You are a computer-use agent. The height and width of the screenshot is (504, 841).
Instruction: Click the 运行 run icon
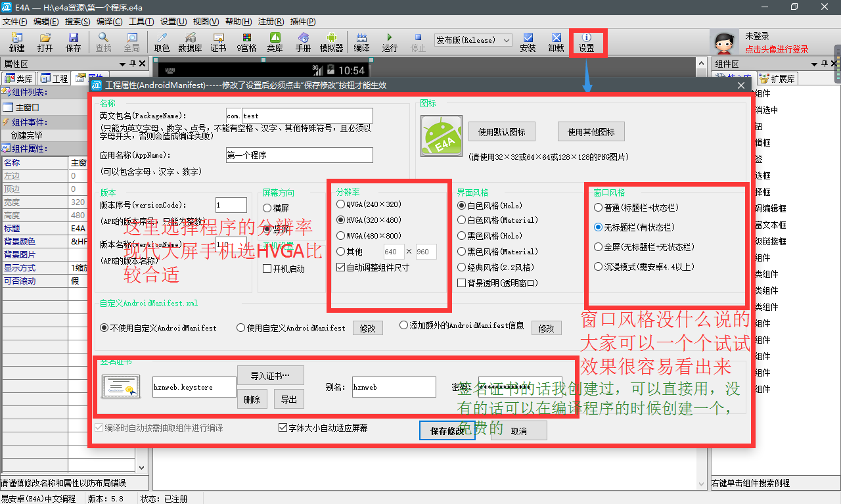tap(390, 42)
